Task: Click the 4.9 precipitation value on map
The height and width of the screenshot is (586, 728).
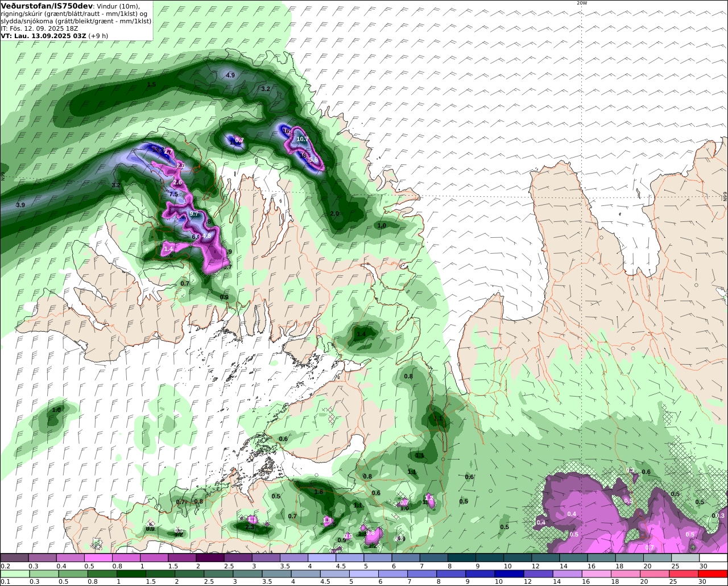Action: point(230,75)
